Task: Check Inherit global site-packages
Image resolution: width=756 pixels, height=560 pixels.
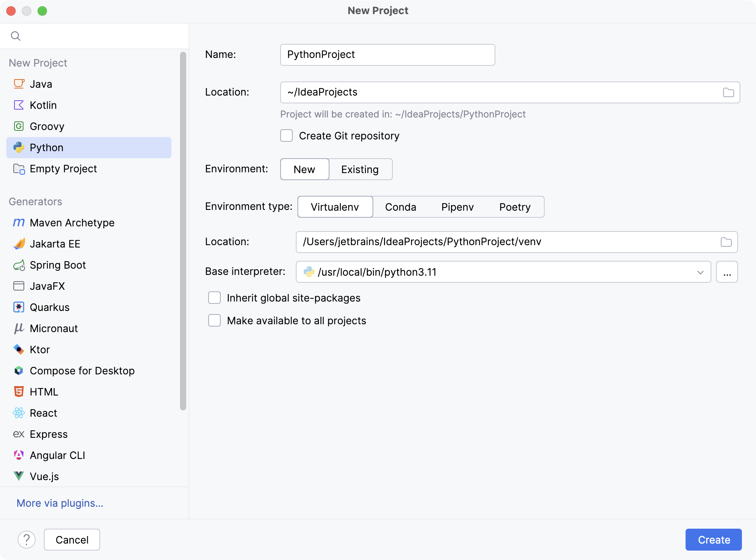Action: 214,298
